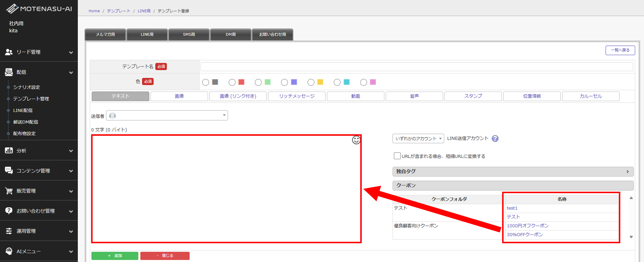Open the いずれかのアカウント dropdown

[x=418, y=138]
